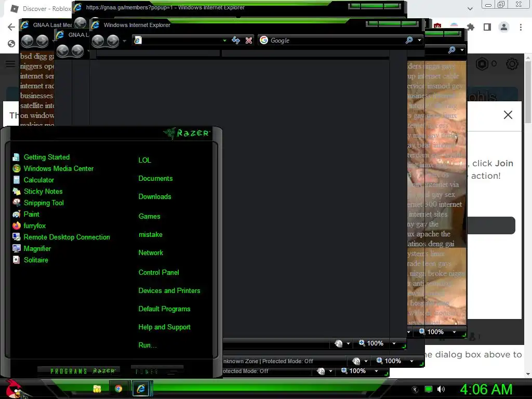Click the red X stop icon in IE
The image size is (532, 399).
[x=249, y=41]
